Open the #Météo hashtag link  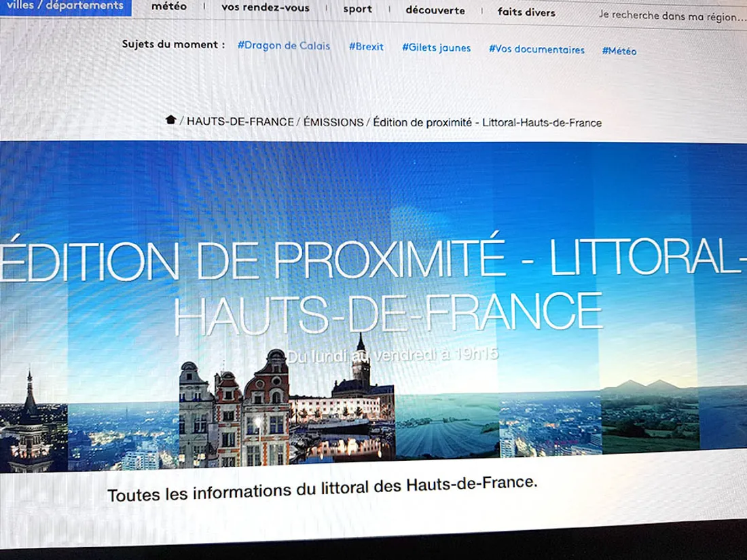(x=619, y=51)
